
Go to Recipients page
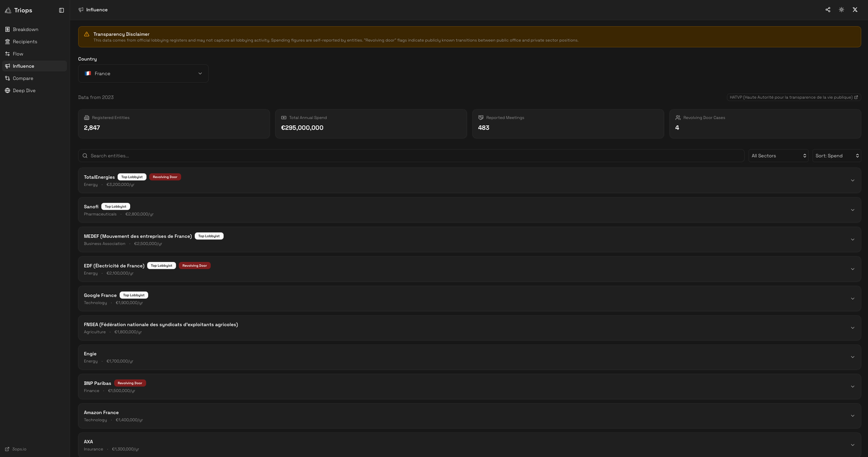(25, 42)
